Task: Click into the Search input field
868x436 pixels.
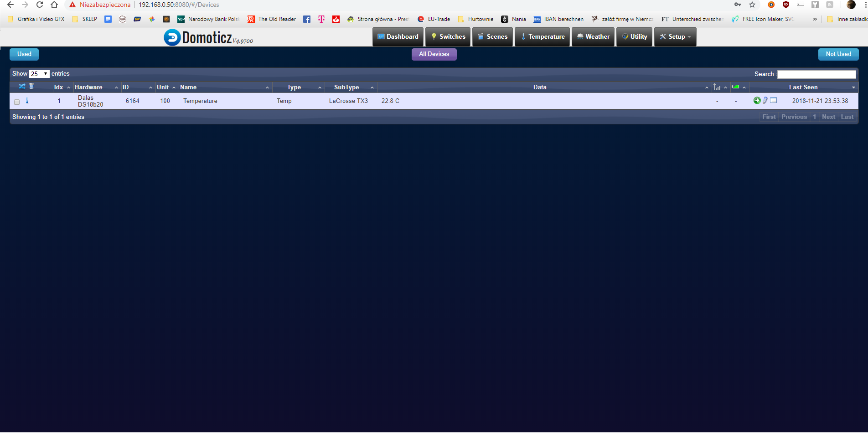Action: (816, 74)
